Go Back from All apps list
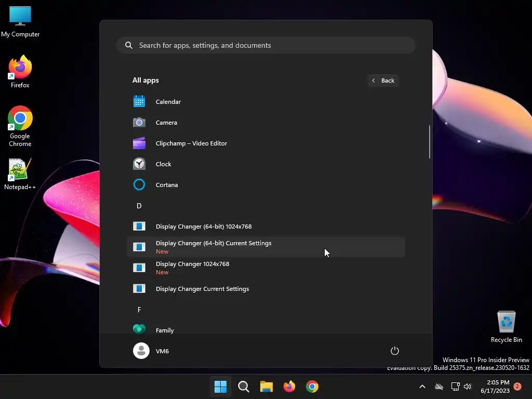Viewport: 532px width, 399px height. pyautogui.click(x=383, y=81)
